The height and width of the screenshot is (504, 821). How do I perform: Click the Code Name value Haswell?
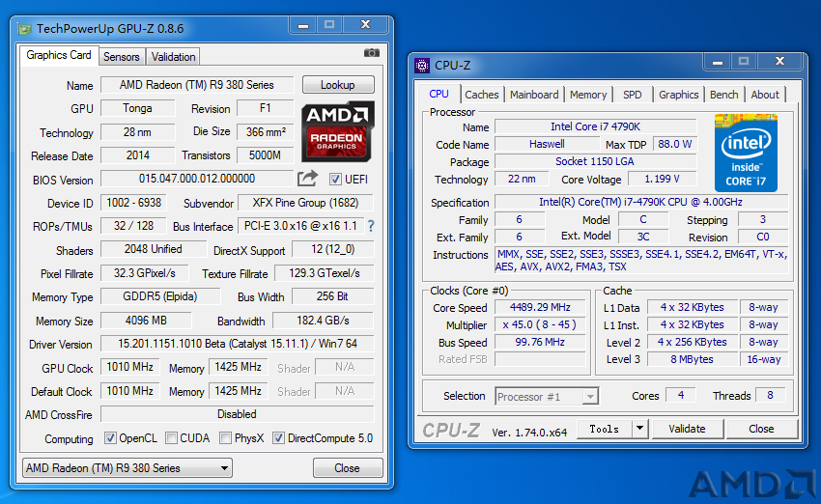547,145
